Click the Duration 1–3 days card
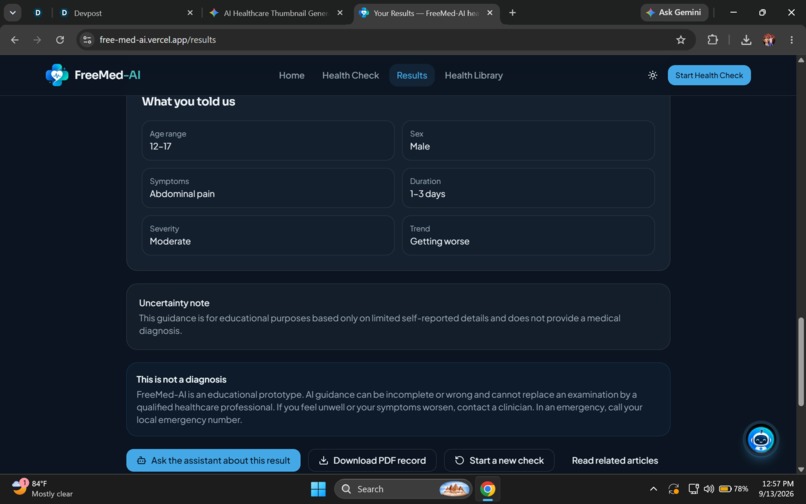Screen dimensions: 806x504 pyautogui.click(x=528, y=188)
